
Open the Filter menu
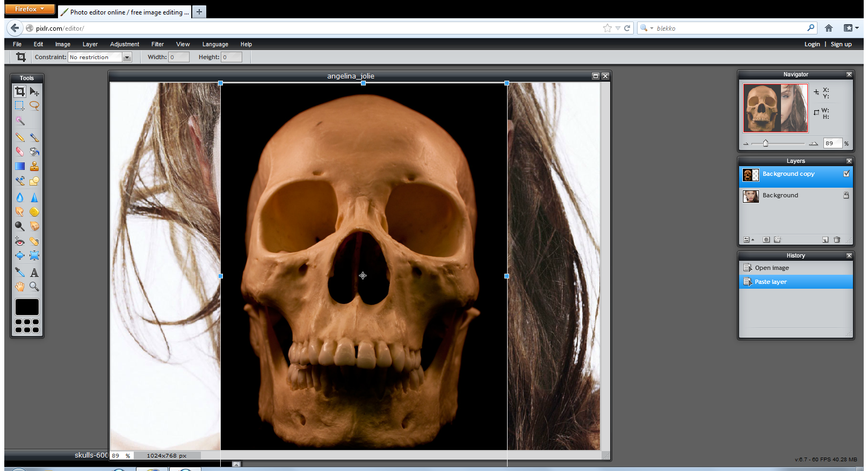click(x=157, y=44)
